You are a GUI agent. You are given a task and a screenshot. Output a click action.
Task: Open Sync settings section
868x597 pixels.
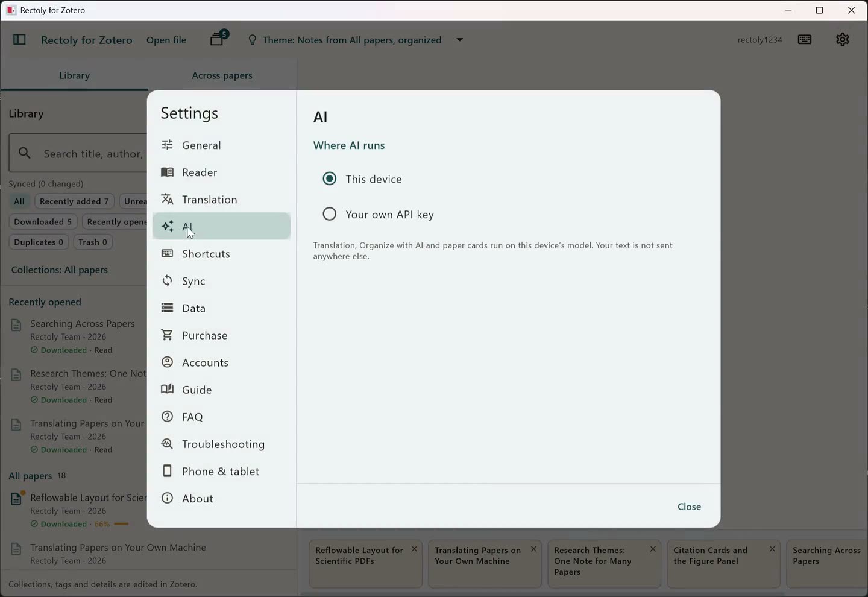click(x=221, y=281)
